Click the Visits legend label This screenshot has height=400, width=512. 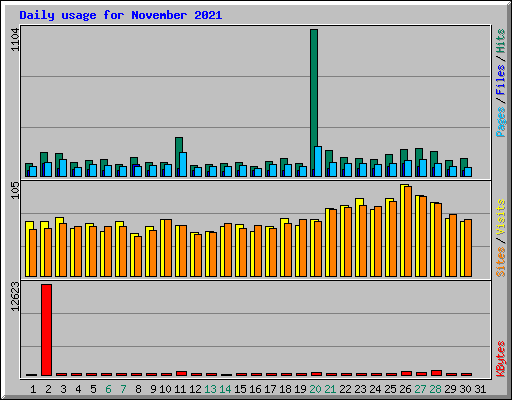point(500,218)
